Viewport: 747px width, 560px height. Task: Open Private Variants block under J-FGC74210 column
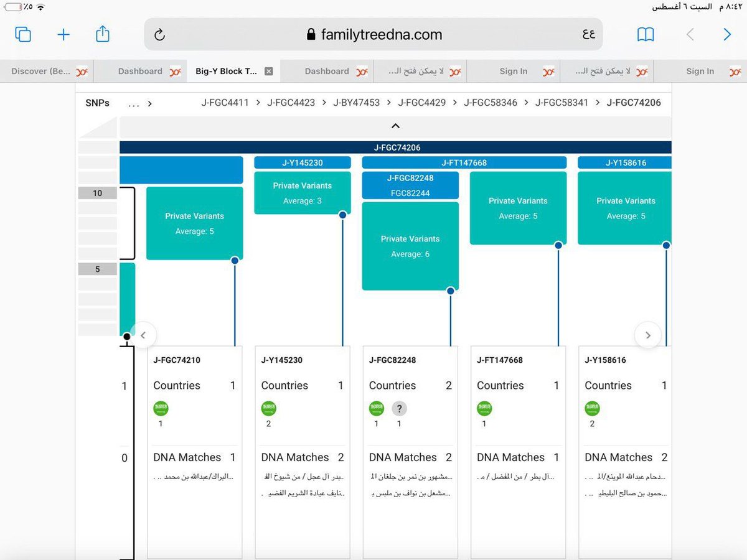(194, 223)
